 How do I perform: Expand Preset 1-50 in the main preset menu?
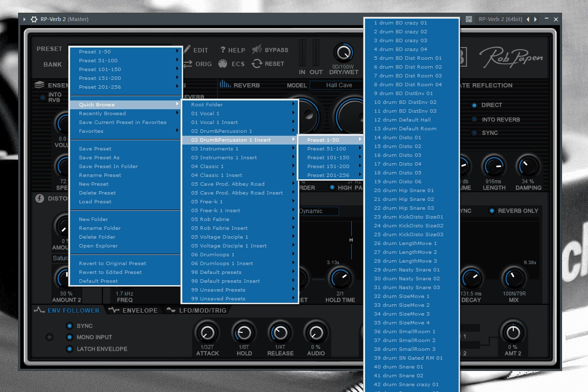[126, 51]
